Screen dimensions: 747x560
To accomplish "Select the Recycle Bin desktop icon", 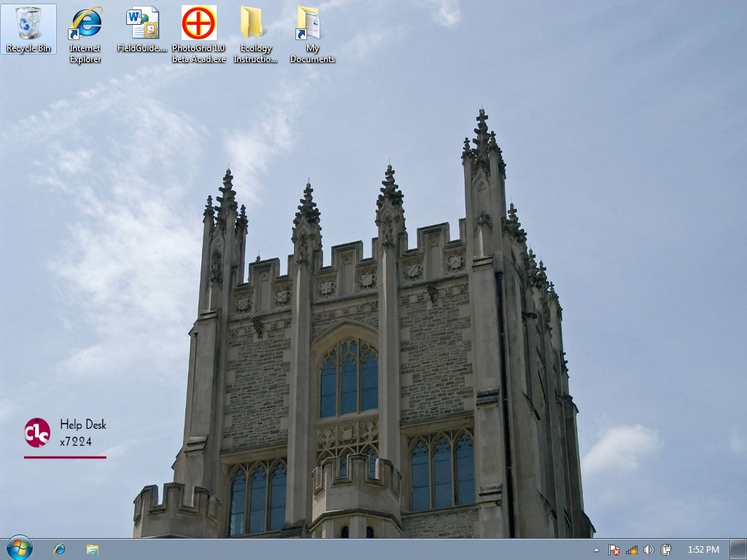I will tap(28, 29).
